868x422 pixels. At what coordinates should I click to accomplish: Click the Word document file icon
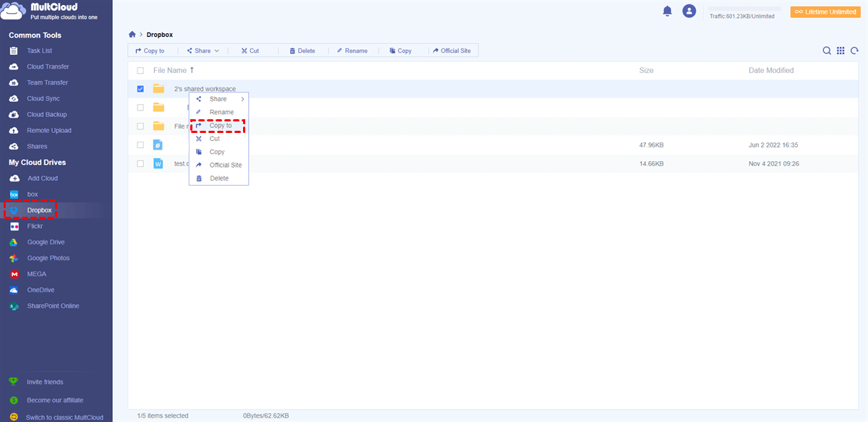[158, 163]
